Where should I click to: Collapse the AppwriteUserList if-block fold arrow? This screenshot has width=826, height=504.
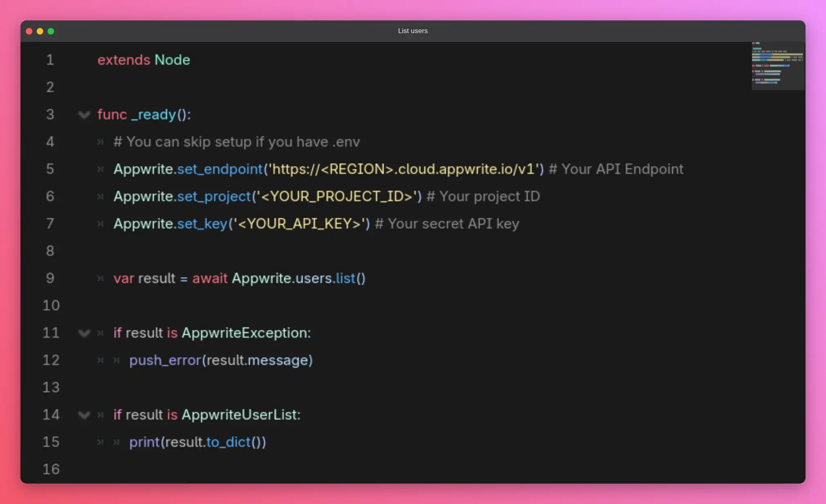click(84, 415)
